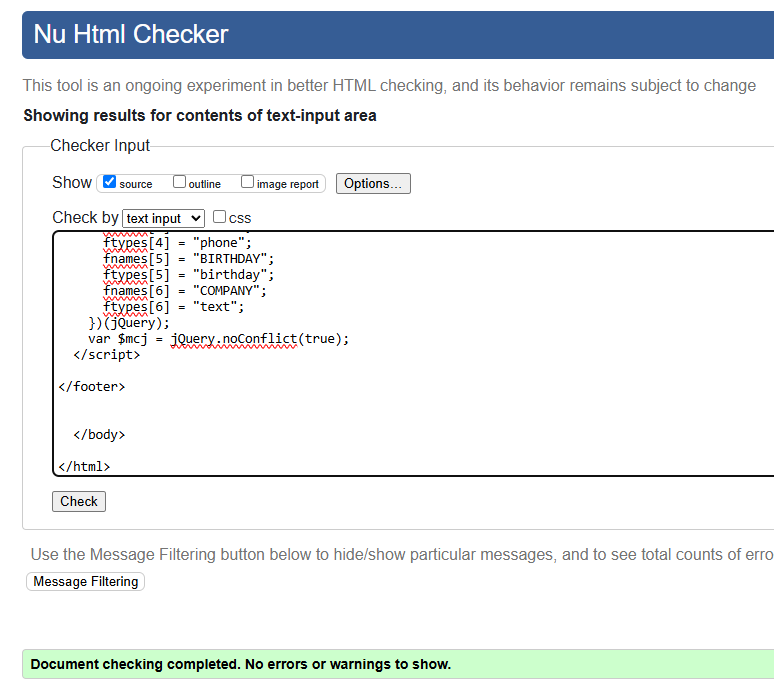Click the })(jQuery); code line
This screenshot has height=687, width=774.
point(129,323)
